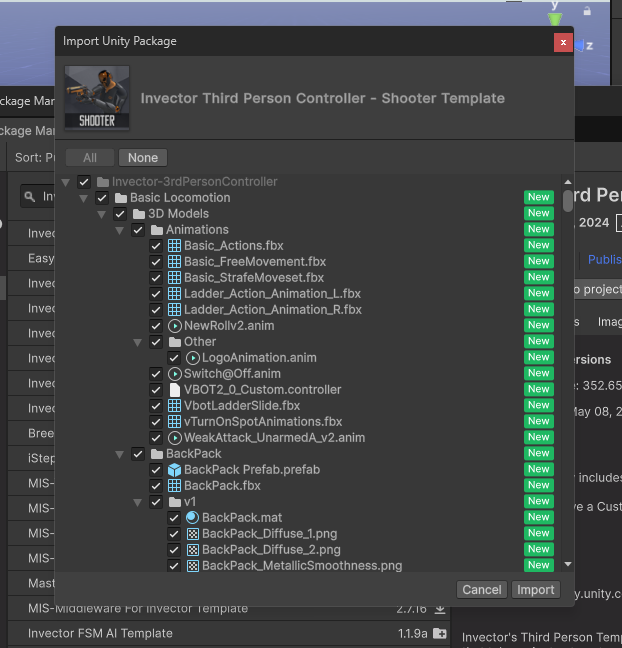Select the vTurnOnSpotAnimations.fbx file row
This screenshot has height=648, width=622.
[x=310, y=422]
